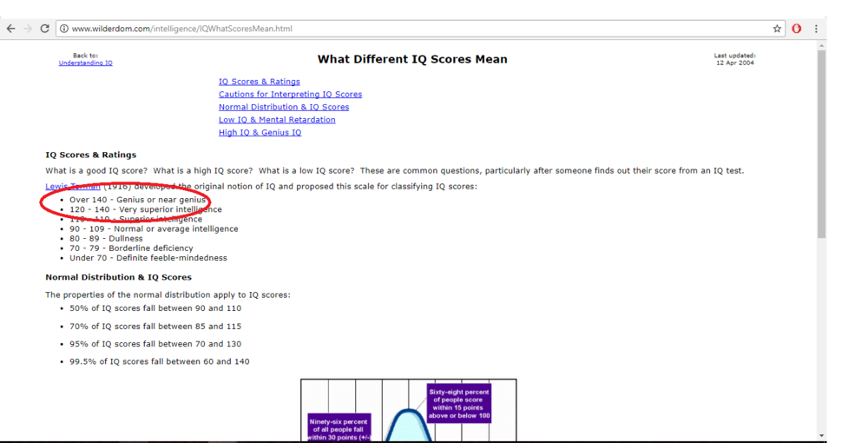Screen dimensions: 868x443
Task: Click the scrollbar up arrow
Action: pyautogui.click(x=821, y=46)
